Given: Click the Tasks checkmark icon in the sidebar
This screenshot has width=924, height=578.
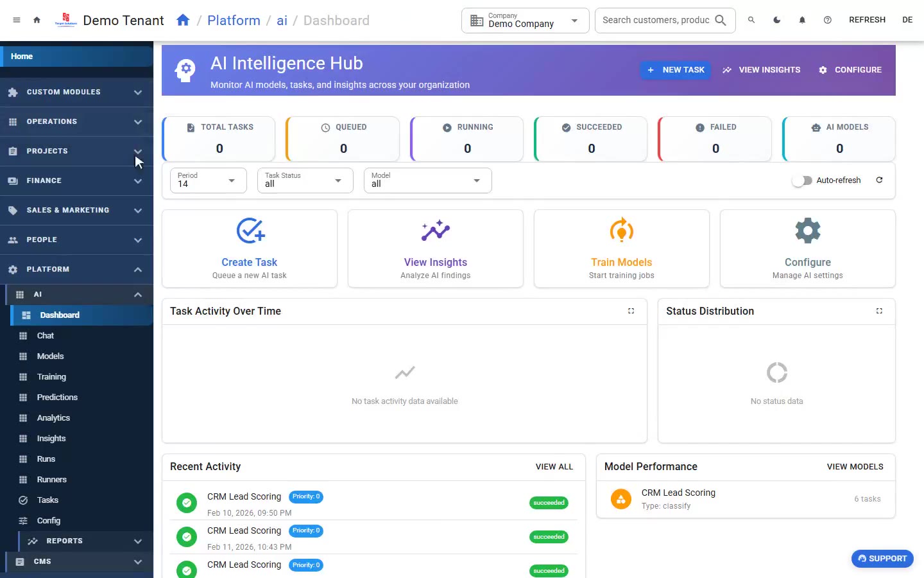Looking at the screenshot, I should (x=23, y=500).
